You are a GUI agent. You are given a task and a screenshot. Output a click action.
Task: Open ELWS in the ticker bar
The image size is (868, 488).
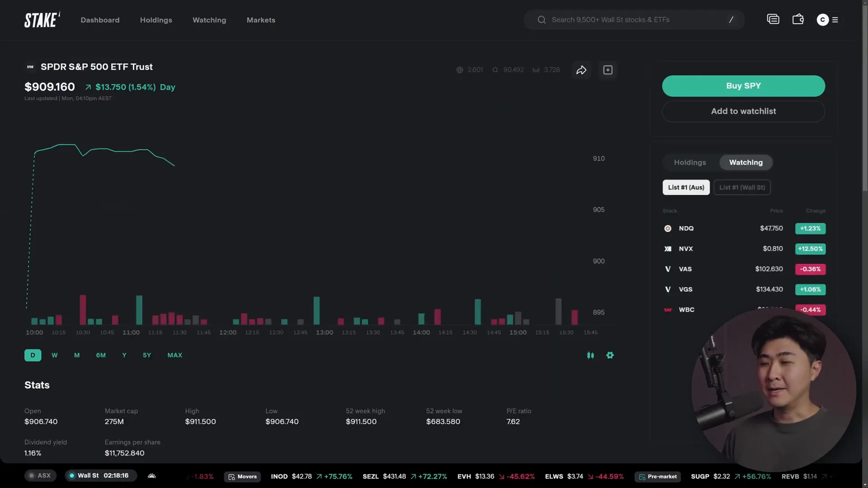pyautogui.click(x=584, y=477)
